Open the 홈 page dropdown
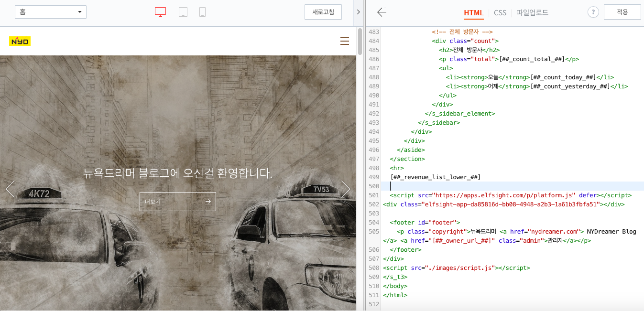Viewport: 644px width, 311px height. tap(51, 12)
